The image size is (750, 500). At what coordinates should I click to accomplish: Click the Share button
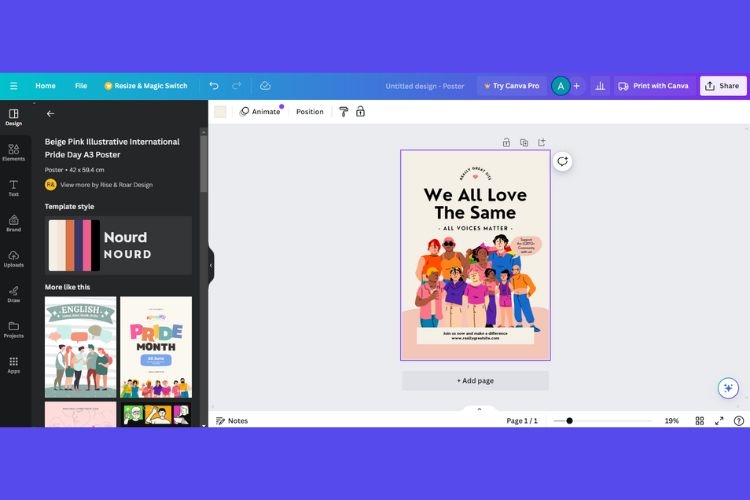tap(723, 86)
